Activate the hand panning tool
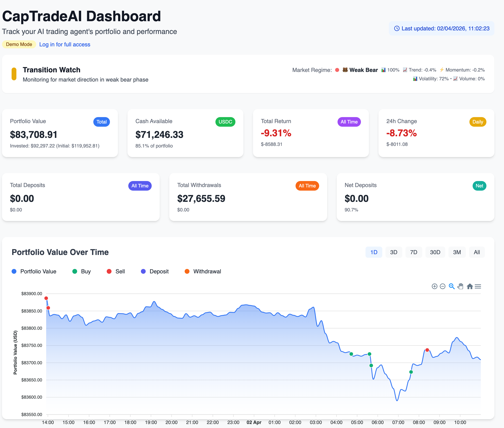This screenshot has width=504, height=428. 460,286
